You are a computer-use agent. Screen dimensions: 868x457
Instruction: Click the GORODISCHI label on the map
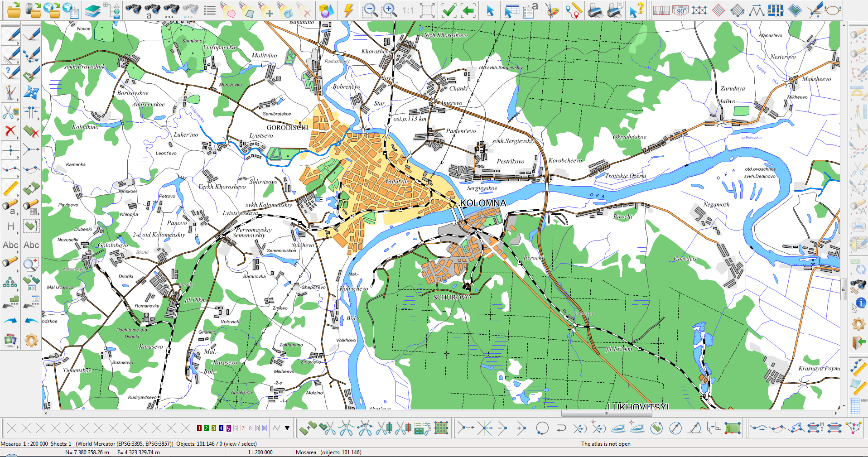(x=287, y=128)
